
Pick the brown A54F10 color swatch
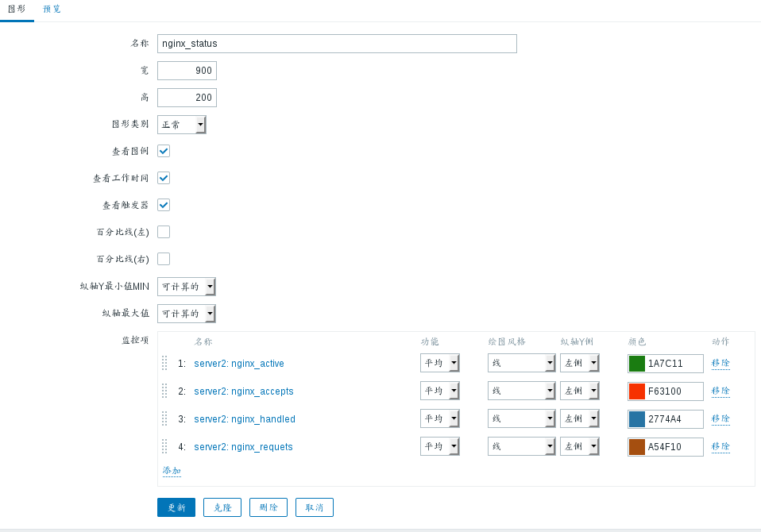click(x=637, y=447)
